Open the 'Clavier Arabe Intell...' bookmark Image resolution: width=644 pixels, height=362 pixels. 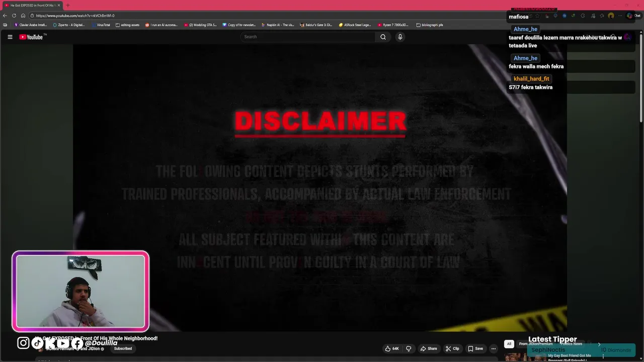click(x=31, y=25)
